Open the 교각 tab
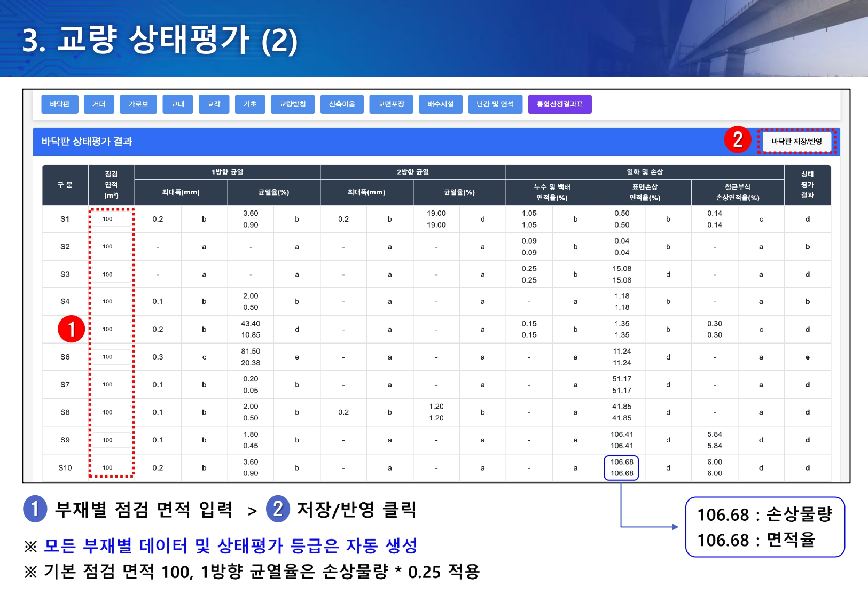The height and width of the screenshot is (601, 868). (x=214, y=104)
